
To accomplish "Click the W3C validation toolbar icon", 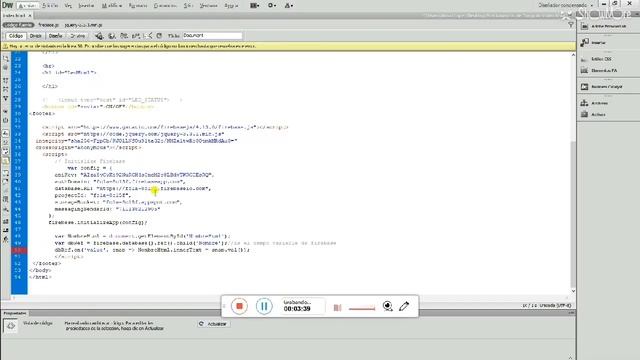I will tap(136, 36).
